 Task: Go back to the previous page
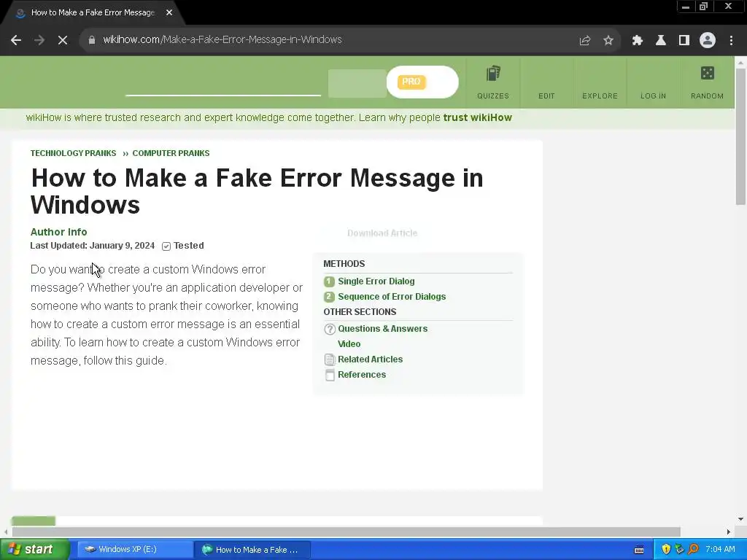pyautogui.click(x=16, y=40)
